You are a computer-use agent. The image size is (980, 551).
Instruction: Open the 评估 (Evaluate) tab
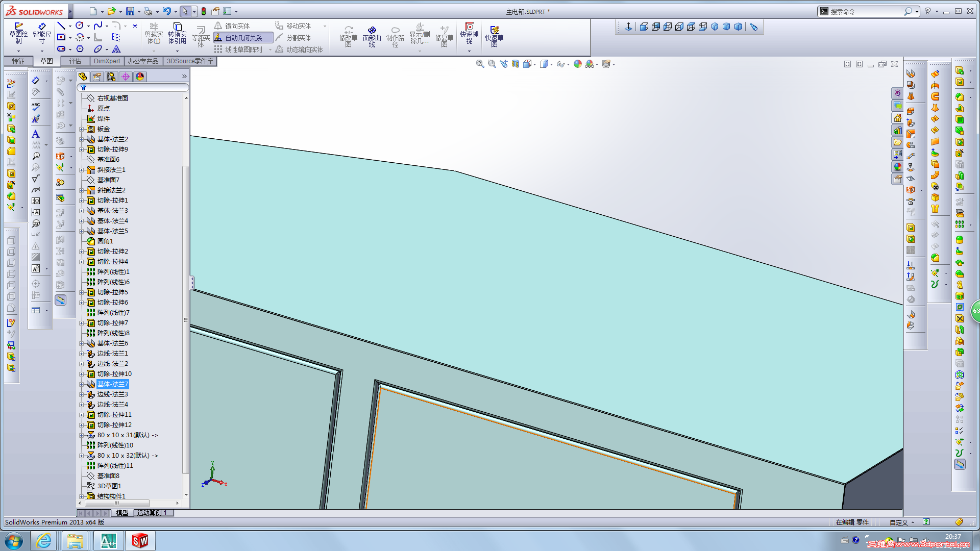point(75,61)
